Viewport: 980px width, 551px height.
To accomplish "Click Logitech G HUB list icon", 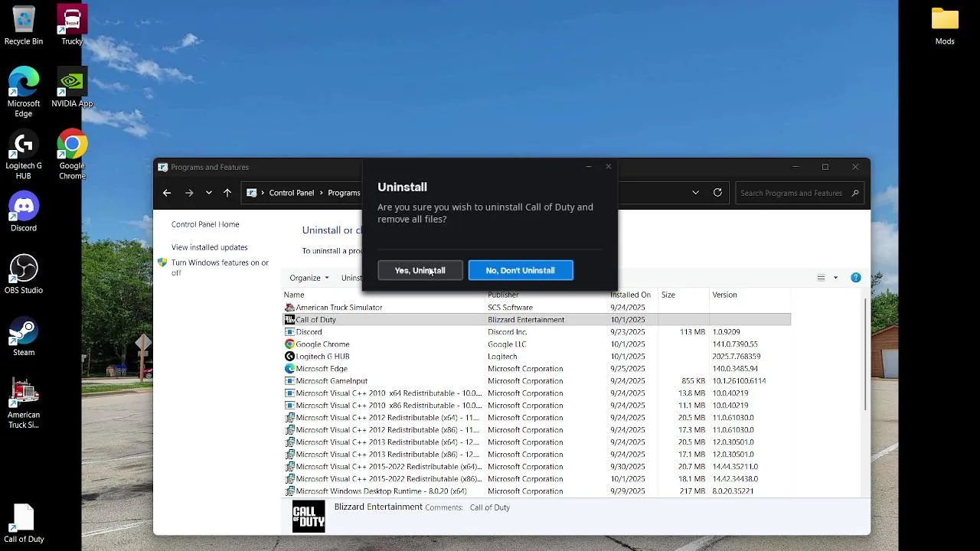I will [x=289, y=357].
